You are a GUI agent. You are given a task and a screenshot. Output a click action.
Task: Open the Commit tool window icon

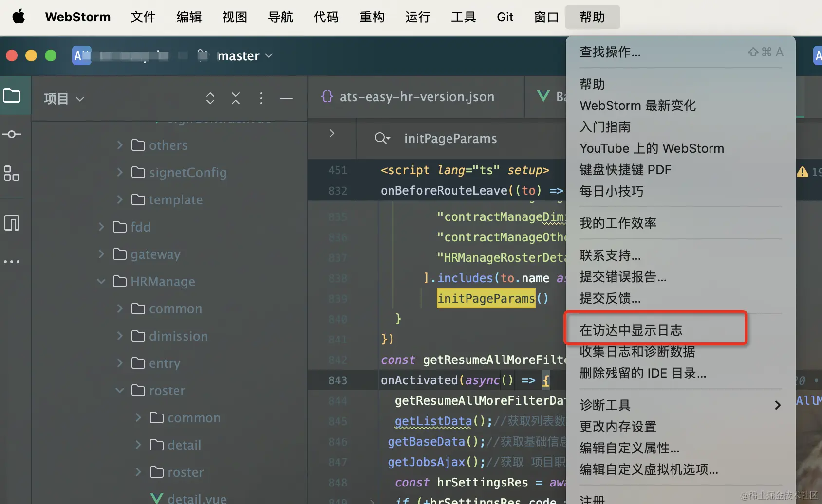pyautogui.click(x=12, y=134)
